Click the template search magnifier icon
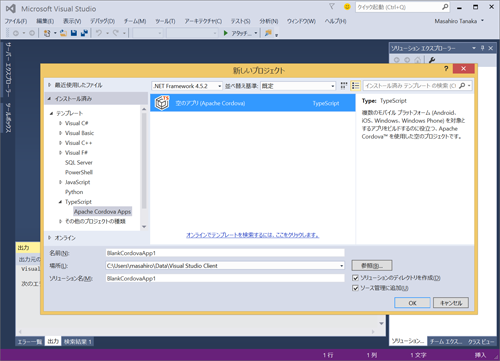The height and width of the screenshot is (361, 500). pyautogui.click(x=462, y=86)
